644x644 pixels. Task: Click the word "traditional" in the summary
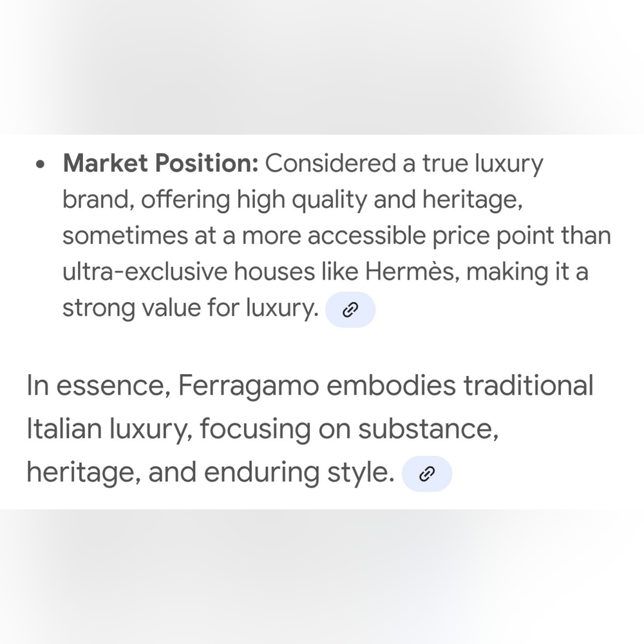coord(528,385)
